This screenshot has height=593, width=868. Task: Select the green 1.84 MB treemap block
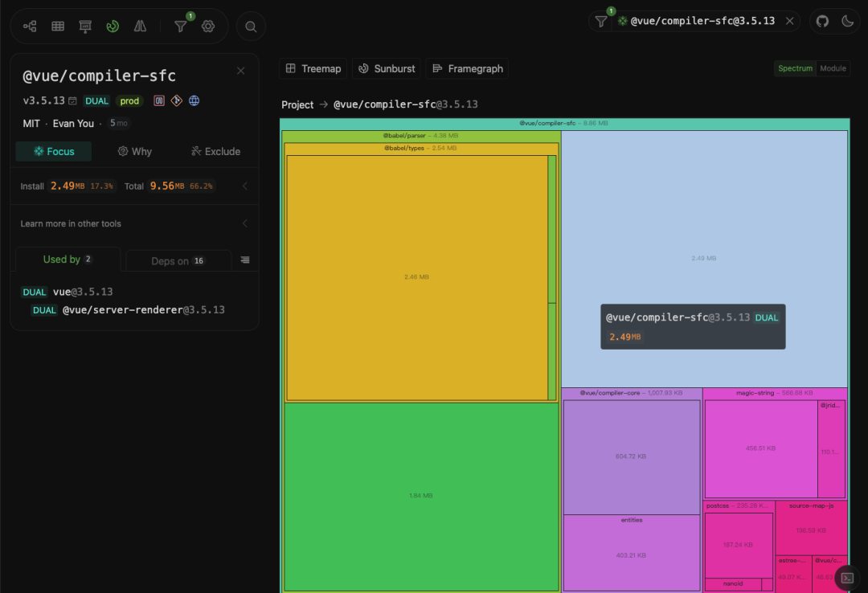[x=420, y=496]
